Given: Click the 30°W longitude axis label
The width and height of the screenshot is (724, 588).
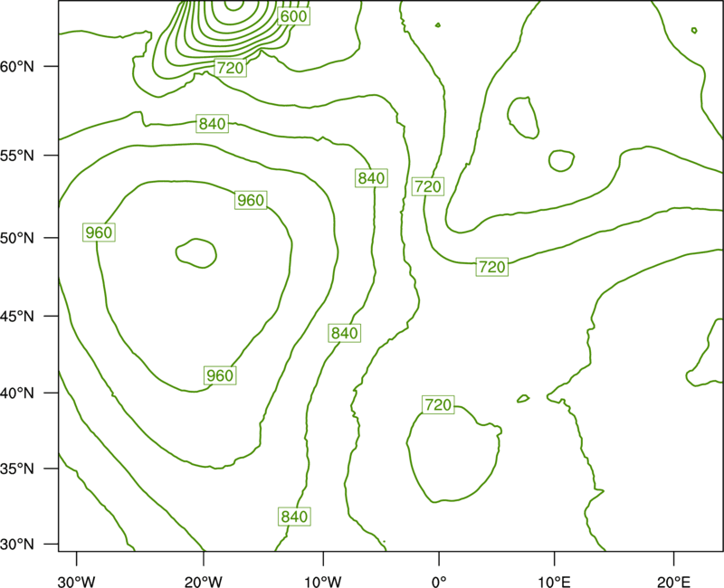Looking at the screenshot, I should pos(76,582).
